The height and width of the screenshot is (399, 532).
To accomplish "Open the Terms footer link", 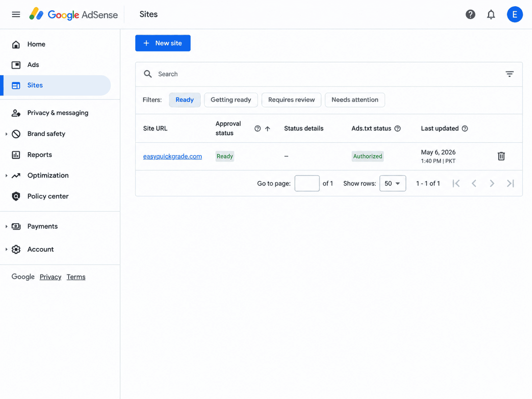I will point(76,277).
